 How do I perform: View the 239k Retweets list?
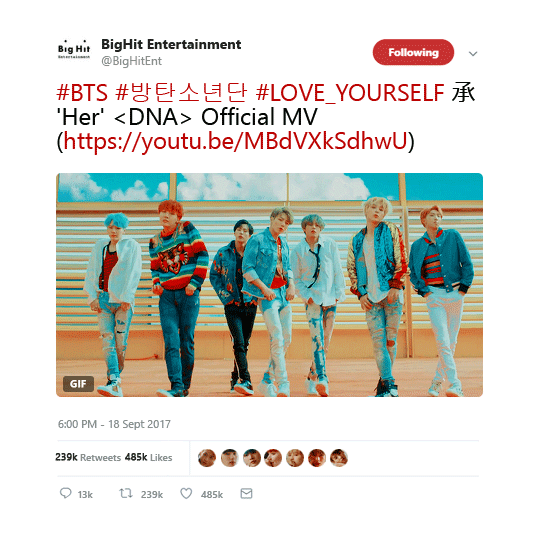pos(88,457)
